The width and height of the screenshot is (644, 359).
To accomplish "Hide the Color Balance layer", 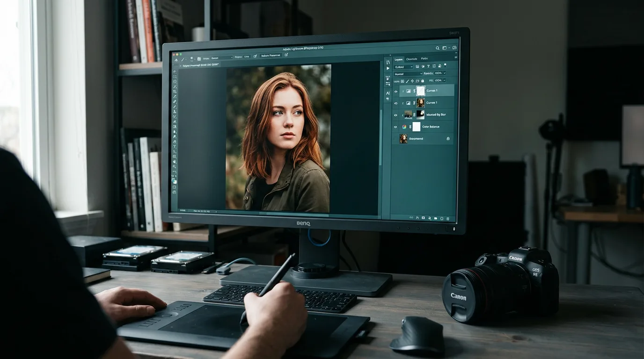I will coord(395,127).
